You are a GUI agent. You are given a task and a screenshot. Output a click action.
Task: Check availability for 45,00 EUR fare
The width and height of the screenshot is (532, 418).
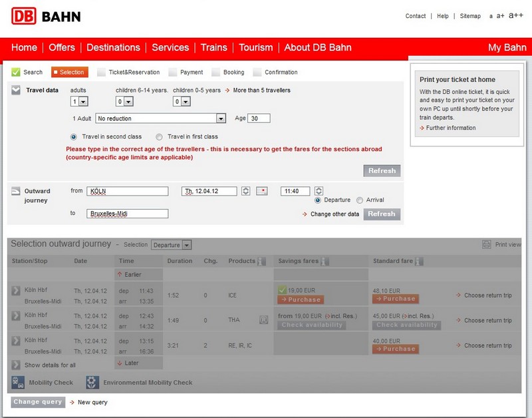[406, 325]
